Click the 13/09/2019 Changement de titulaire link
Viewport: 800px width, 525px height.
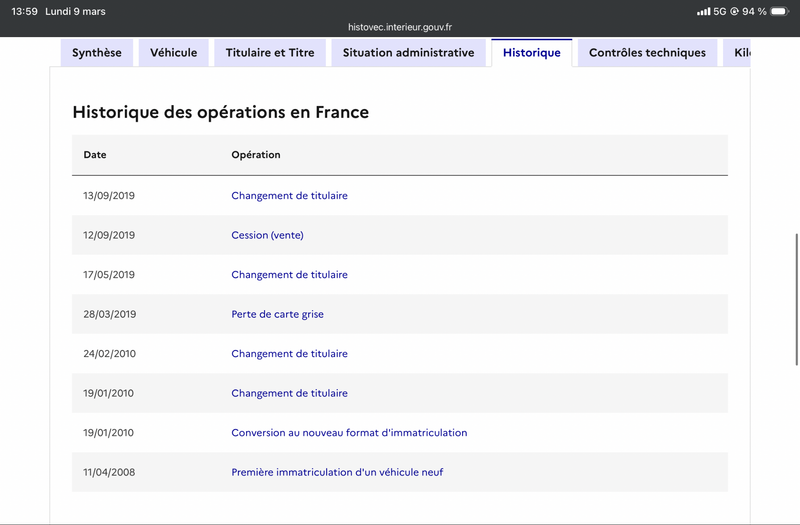pyautogui.click(x=289, y=196)
